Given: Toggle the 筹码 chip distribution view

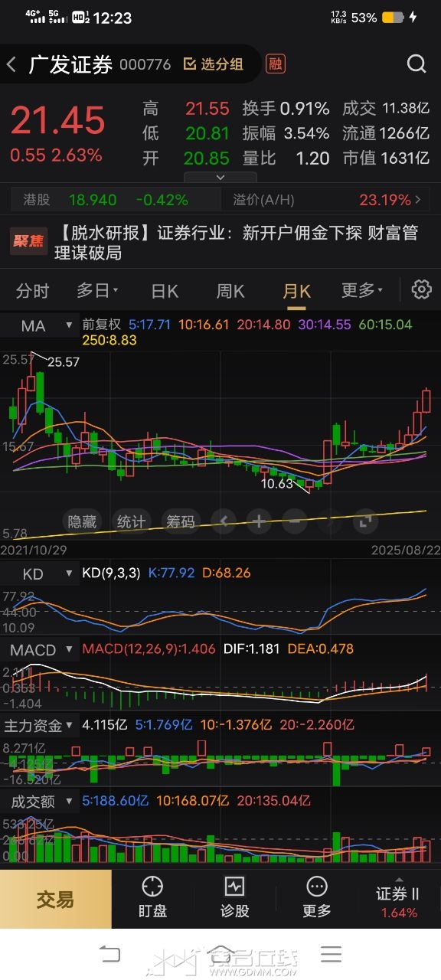Looking at the screenshot, I should pos(181,522).
